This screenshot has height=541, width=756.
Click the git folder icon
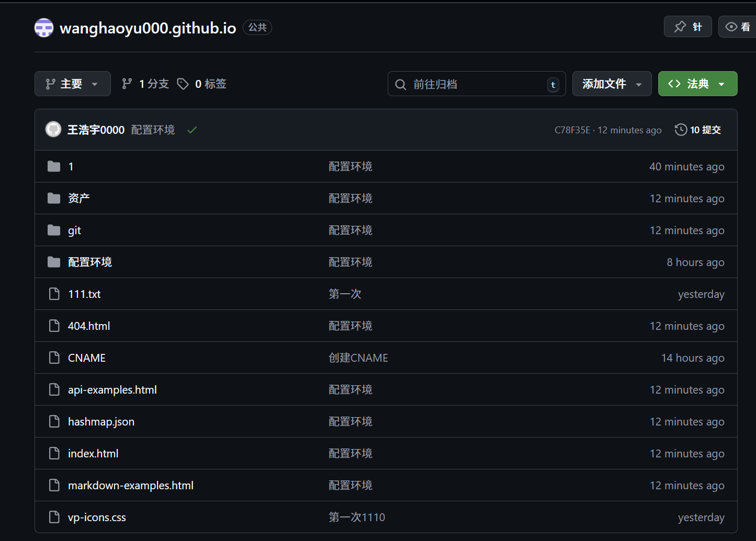pyautogui.click(x=54, y=231)
